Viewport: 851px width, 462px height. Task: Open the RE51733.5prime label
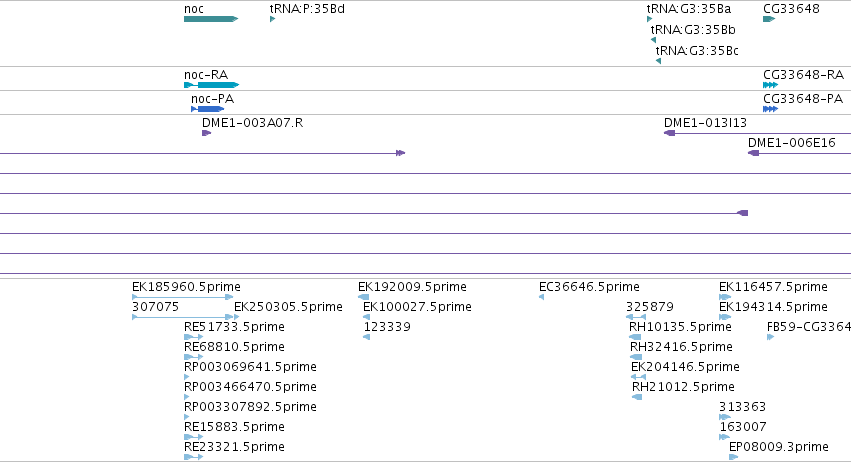point(234,327)
